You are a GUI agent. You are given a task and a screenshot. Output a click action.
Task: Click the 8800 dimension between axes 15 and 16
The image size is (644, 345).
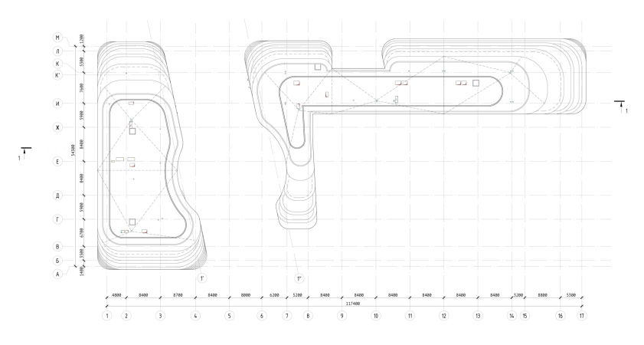(542, 294)
